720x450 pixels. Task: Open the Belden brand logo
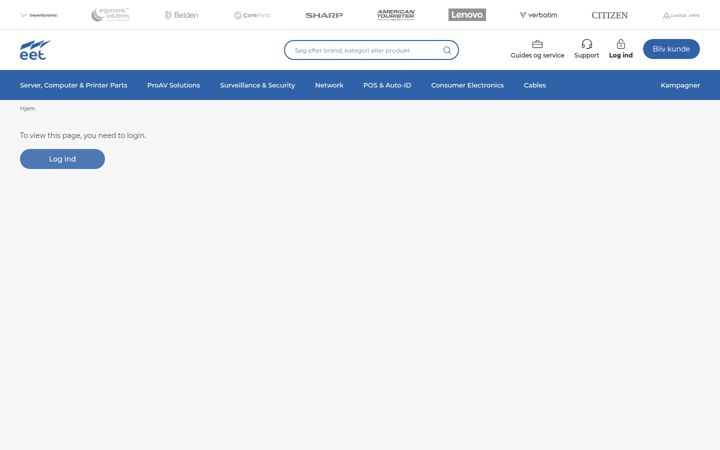click(x=181, y=15)
